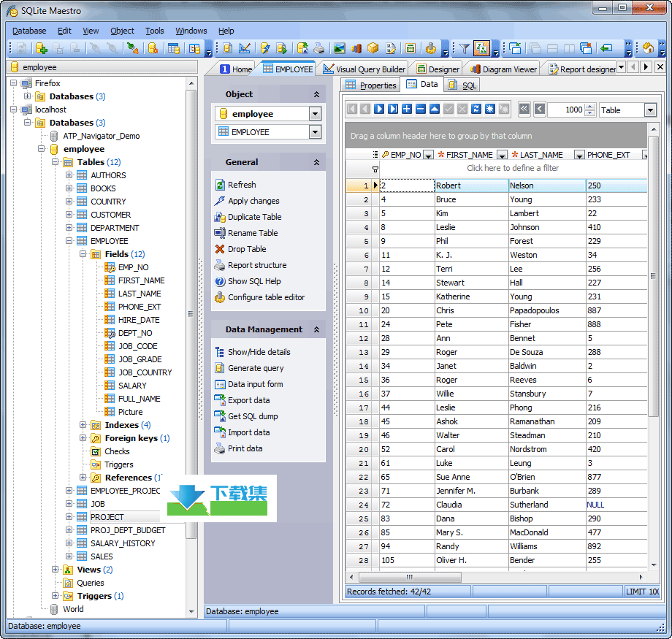
Task: Switch to the Visual Query Builder tab
Action: coord(364,69)
